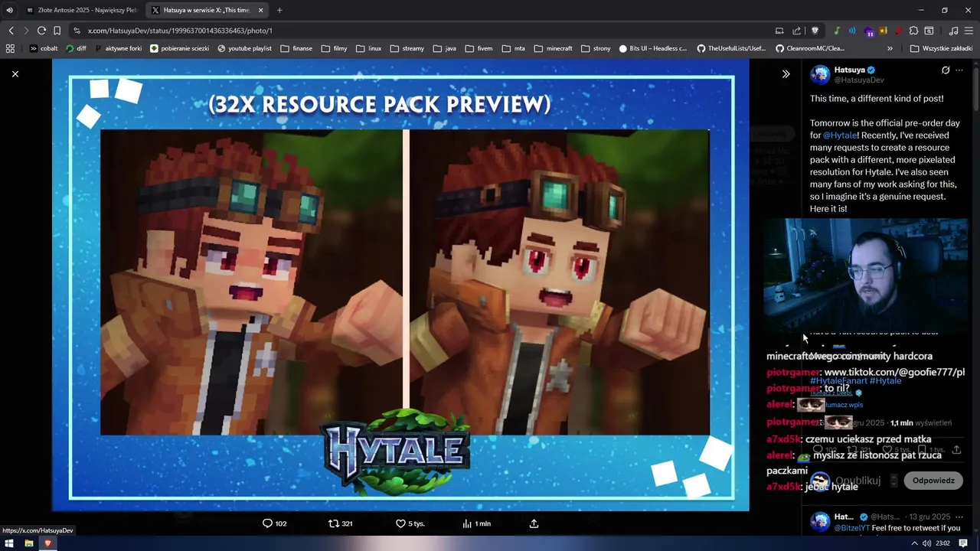Expand the finanse bookmark folder

coord(296,48)
